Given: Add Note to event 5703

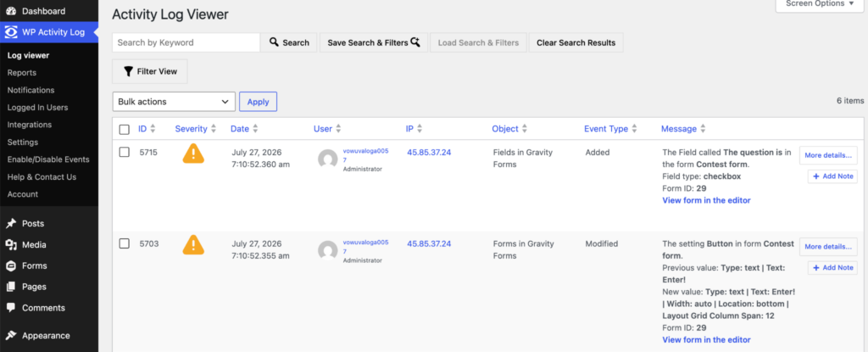Looking at the screenshot, I should pyautogui.click(x=832, y=268).
